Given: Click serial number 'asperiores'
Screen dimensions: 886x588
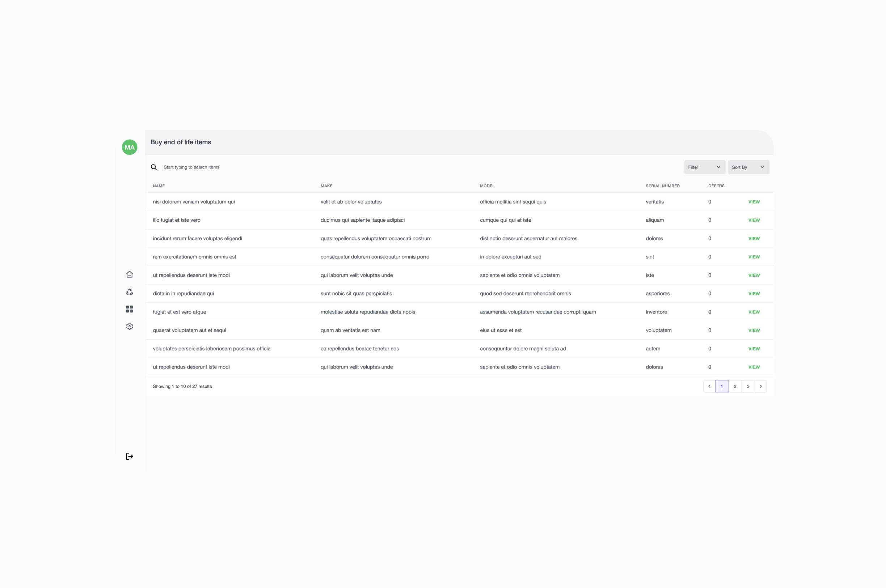Looking at the screenshot, I should (658, 294).
